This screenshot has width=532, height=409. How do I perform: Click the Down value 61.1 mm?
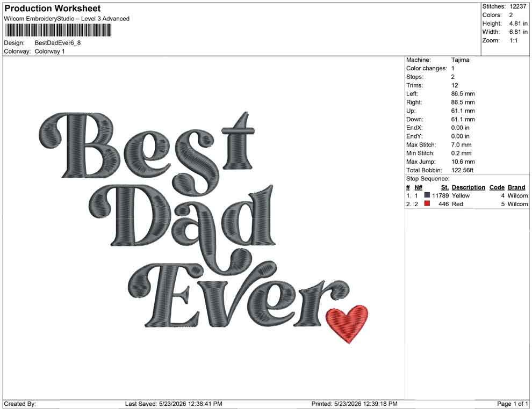(x=463, y=119)
